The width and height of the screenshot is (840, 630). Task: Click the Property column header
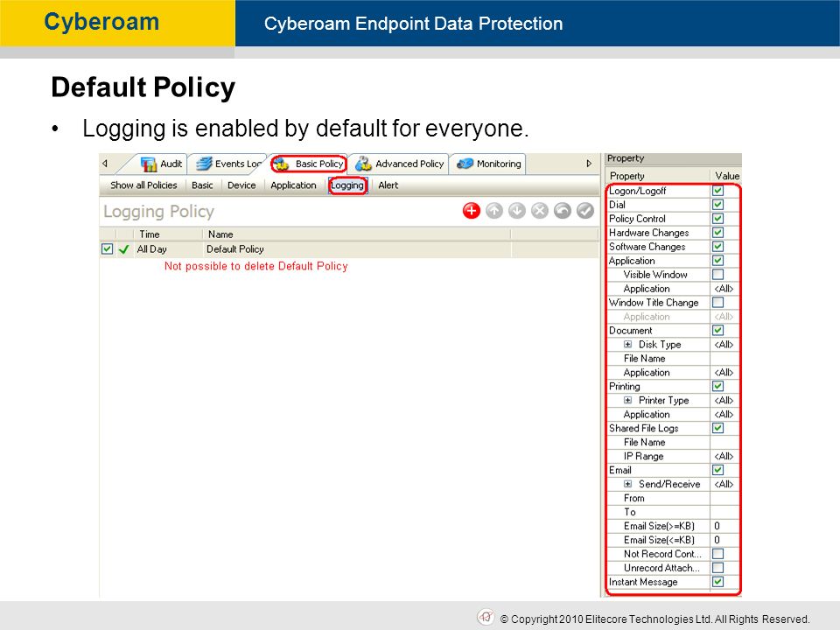point(658,176)
